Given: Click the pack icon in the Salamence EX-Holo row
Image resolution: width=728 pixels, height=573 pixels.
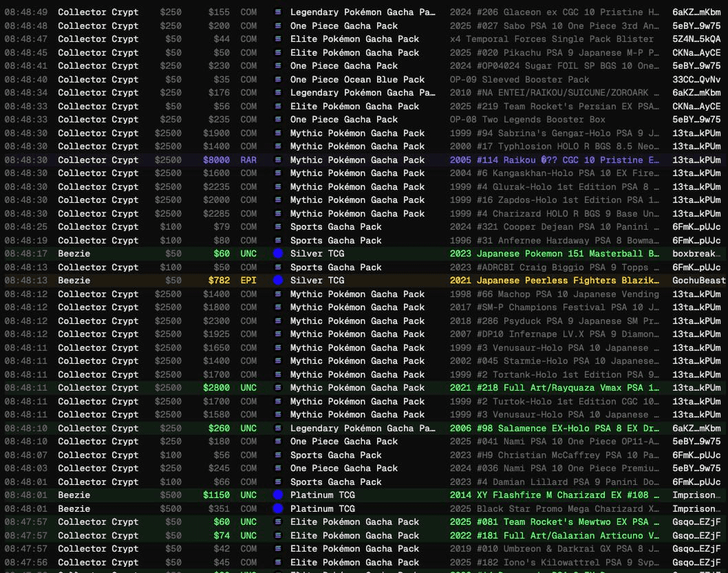Looking at the screenshot, I should pyautogui.click(x=277, y=429).
